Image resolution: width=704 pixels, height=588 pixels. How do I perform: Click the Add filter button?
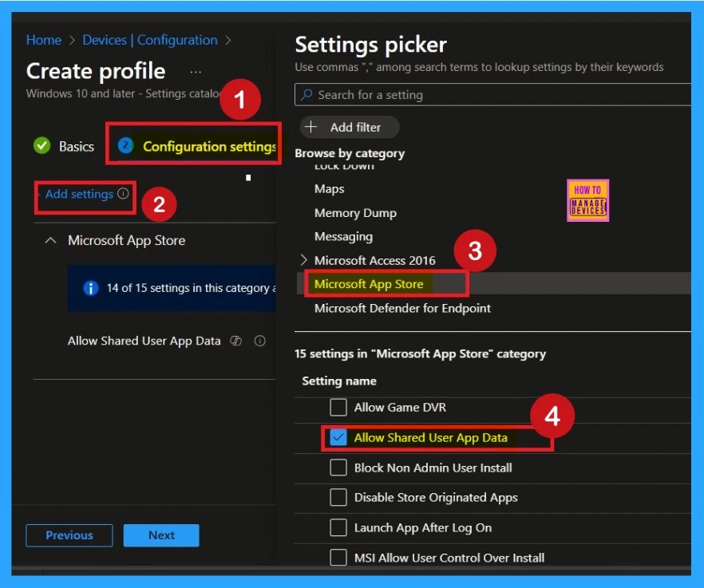click(350, 127)
